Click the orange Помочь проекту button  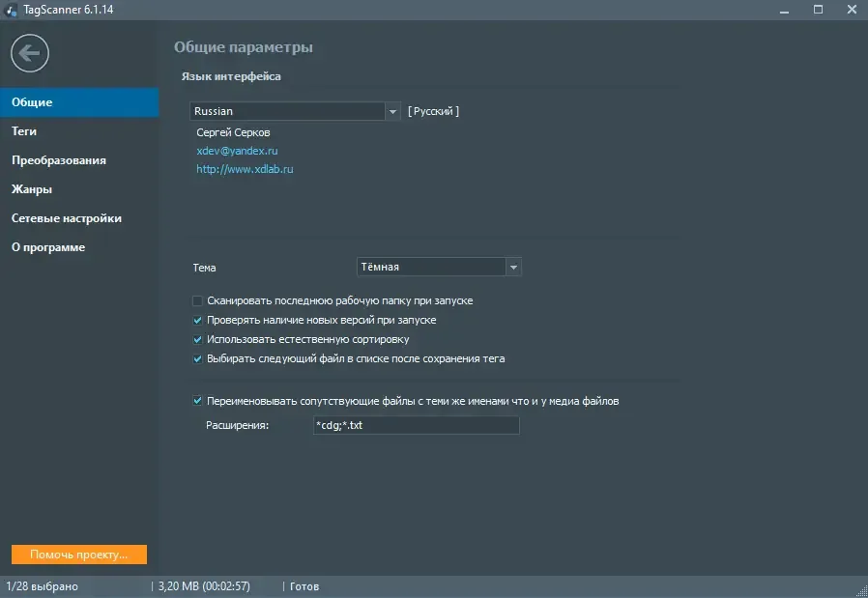(x=79, y=555)
